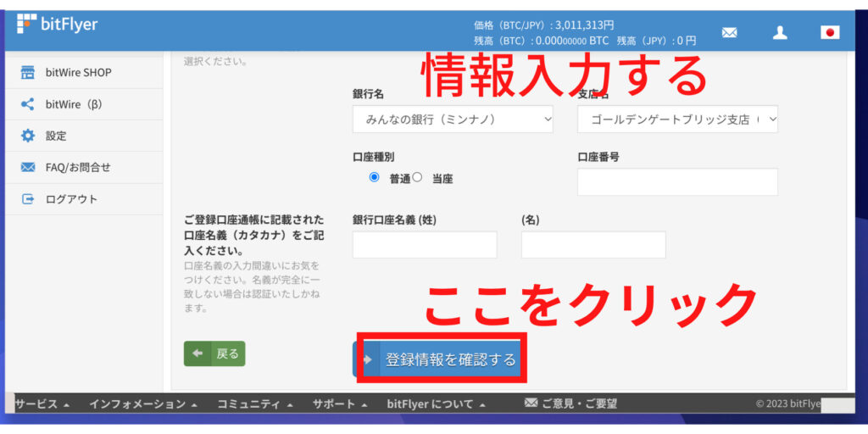Screen dimensions: 868x434
Task: Expand the サービス footer menu
Action: (x=42, y=403)
